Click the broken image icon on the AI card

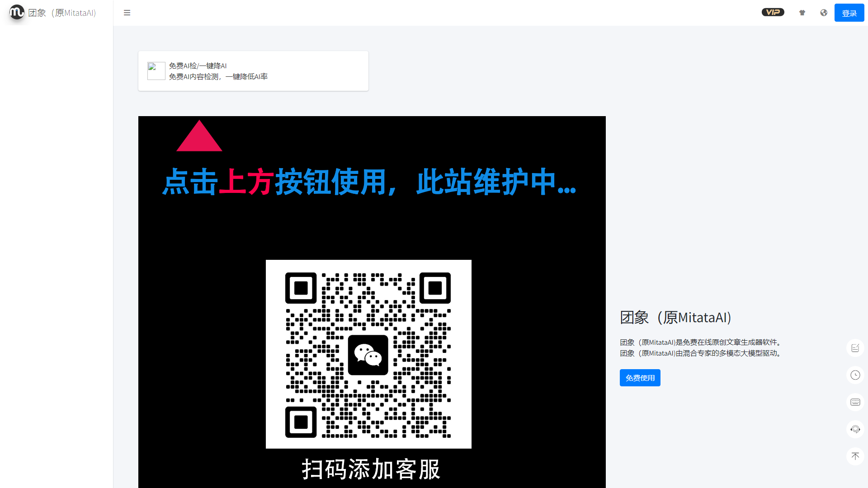[x=156, y=71]
